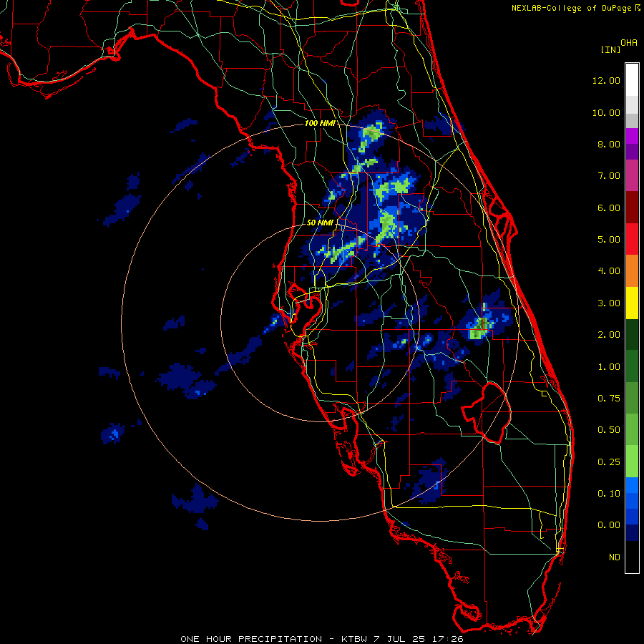This screenshot has width=644, height=644.
Task: Click the 100 NMI range ring label
Action: (319, 123)
